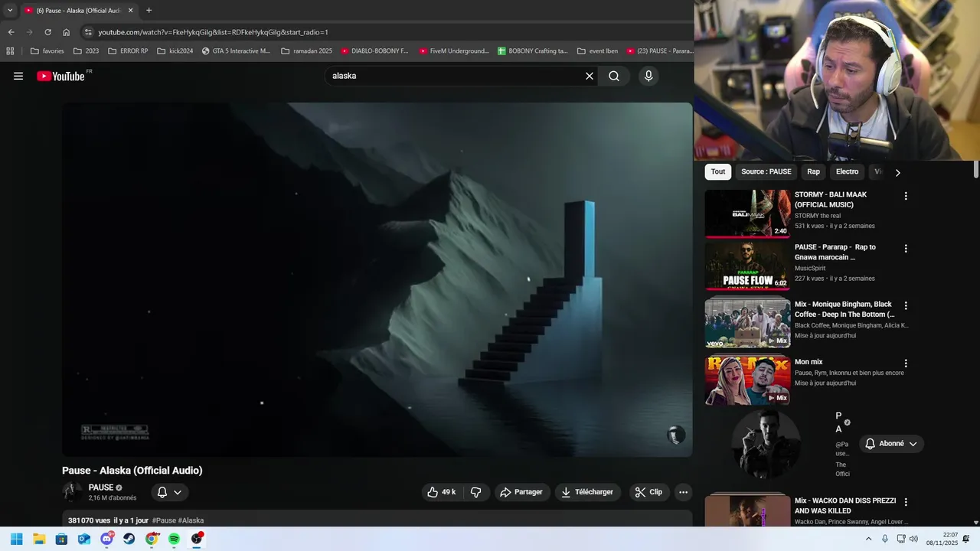Image resolution: width=980 pixels, height=551 pixels.
Task: Open Mix - WACKO DAN DISS PREZZI title
Action: [x=845, y=505]
